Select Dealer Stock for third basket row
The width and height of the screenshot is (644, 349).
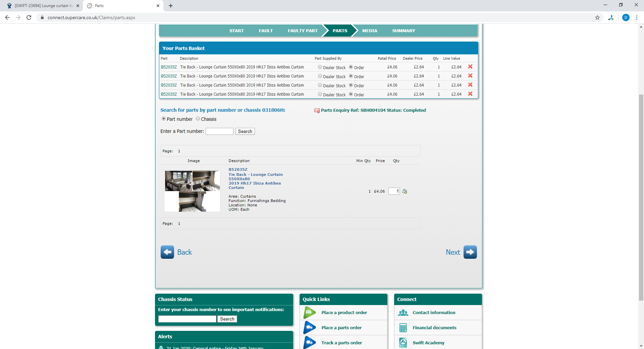click(x=320, y=85)
